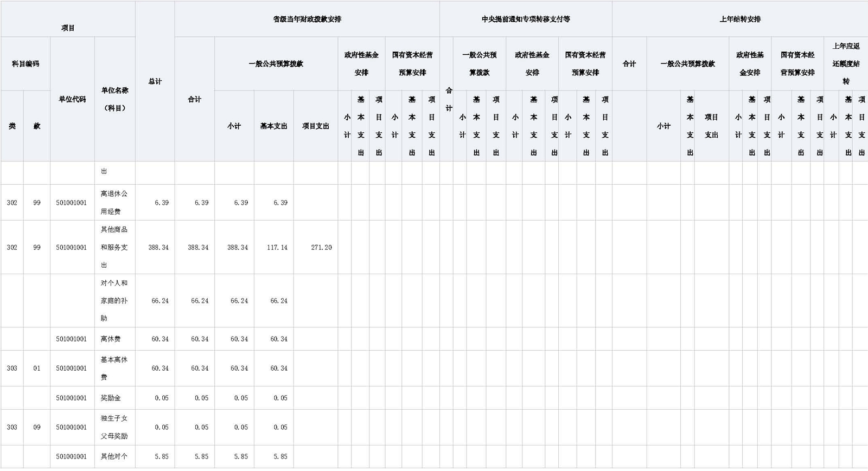
Task: Select 类 code 303 in 独生子女父母奖励 row
Action: (x=12, y=427)
